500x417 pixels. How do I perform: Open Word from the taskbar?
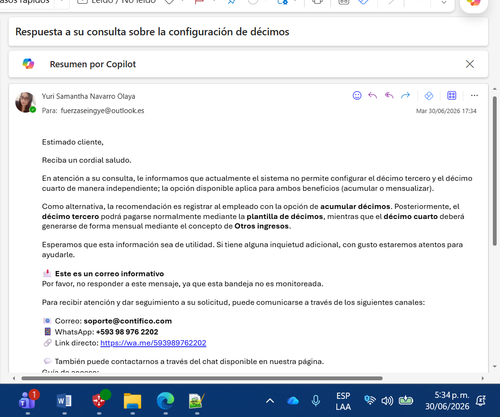coord(64,401)
